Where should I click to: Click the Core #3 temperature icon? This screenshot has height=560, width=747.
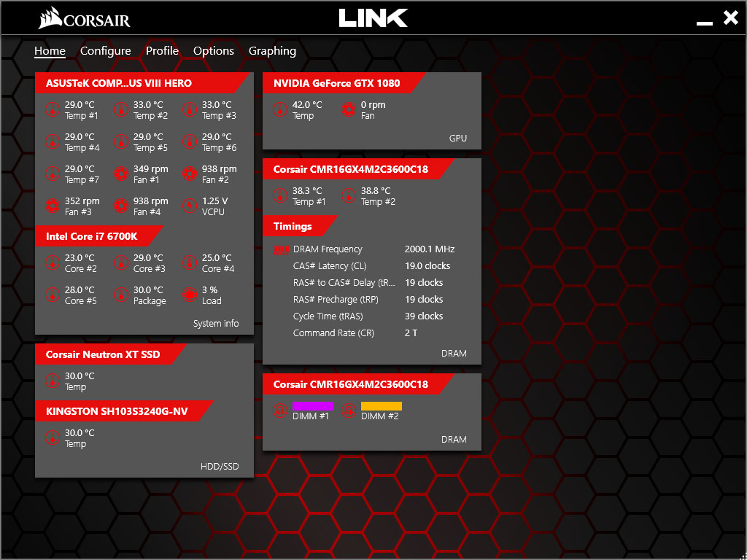(121, 262)
